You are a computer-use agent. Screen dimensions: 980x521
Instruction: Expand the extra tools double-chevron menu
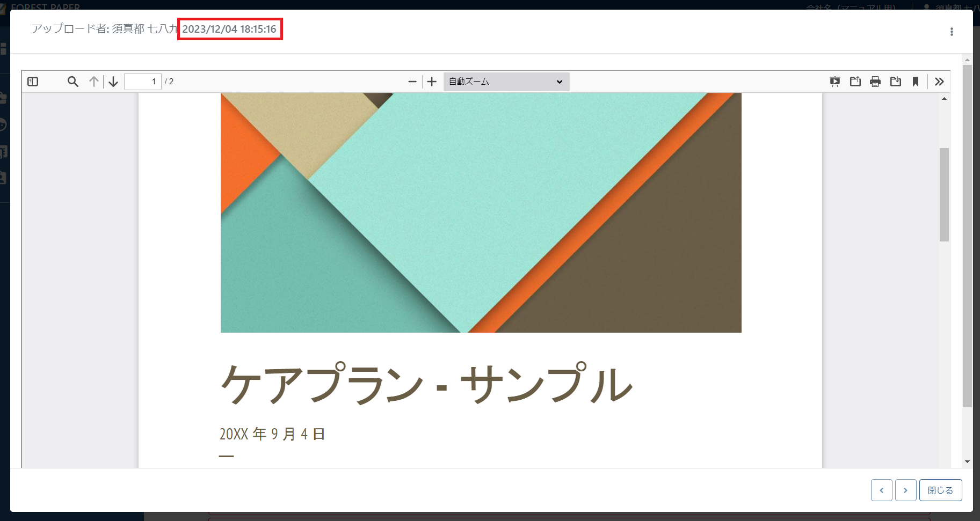[x=940, y=82]
